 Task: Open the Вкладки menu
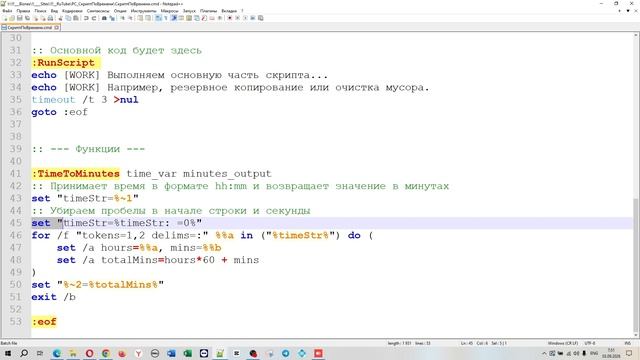point(229,11)
